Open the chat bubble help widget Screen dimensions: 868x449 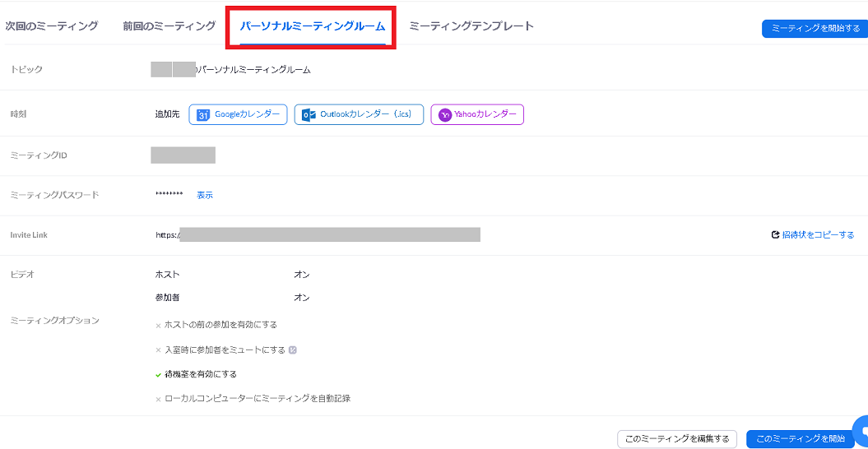click(861, 431)
